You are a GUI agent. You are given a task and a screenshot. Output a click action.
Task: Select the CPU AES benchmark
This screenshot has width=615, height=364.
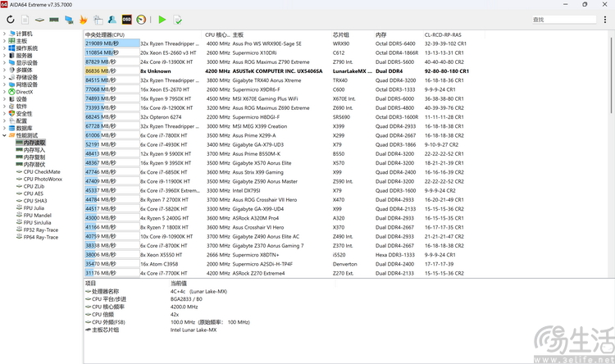34,193
